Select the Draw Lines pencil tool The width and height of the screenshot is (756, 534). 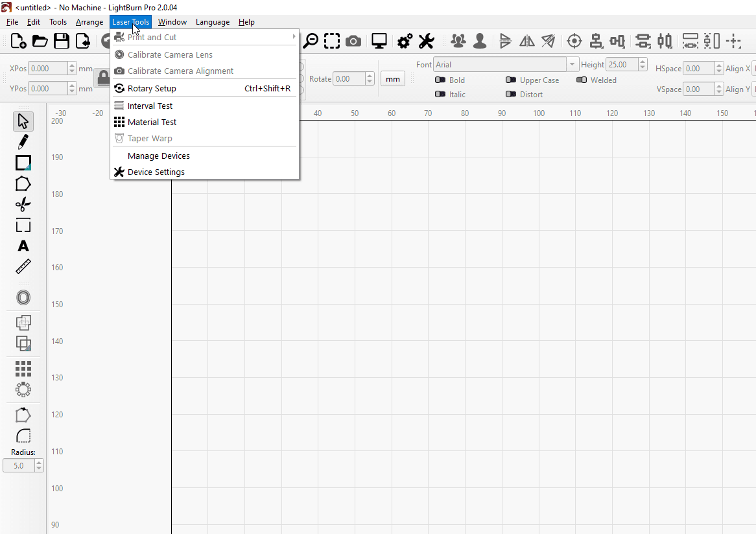(23, 142)
